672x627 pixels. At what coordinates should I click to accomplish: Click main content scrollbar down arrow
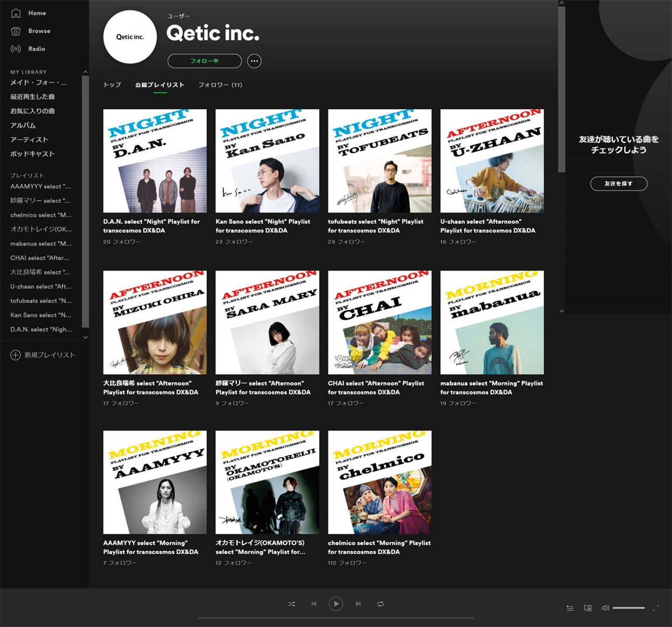click(561, 311)
